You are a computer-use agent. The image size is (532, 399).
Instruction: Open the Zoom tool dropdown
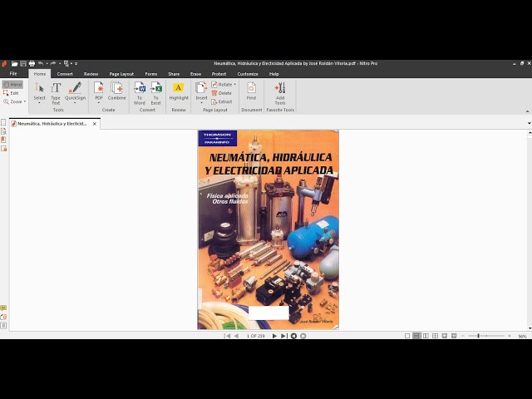pos(14,101)
